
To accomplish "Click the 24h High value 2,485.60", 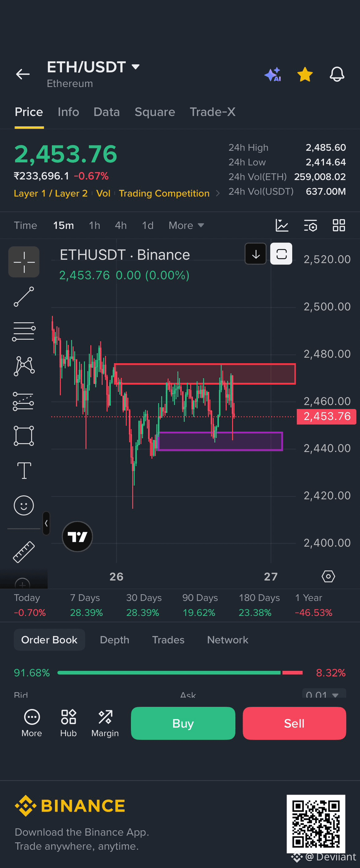I will 326,148.
